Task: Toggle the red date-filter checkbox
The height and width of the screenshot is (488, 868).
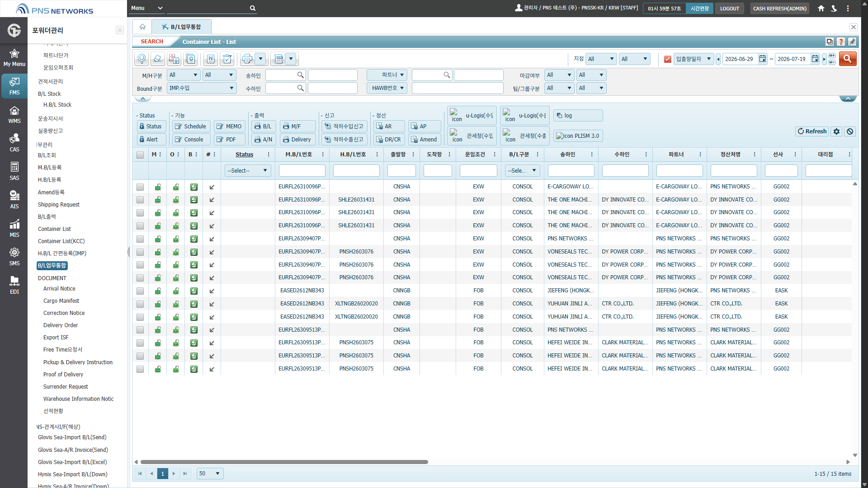Action: click(x=668, y=59)
